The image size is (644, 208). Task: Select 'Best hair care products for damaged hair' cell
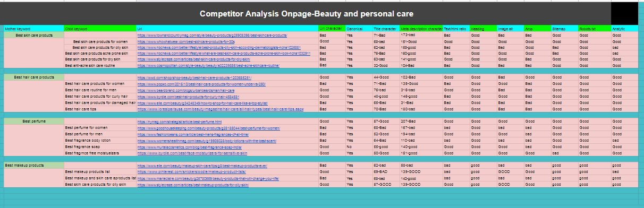[100, 103]
